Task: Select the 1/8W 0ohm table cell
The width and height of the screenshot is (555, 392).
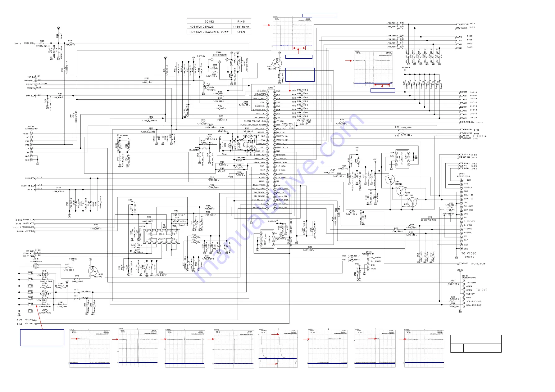Action: point(241,27)
